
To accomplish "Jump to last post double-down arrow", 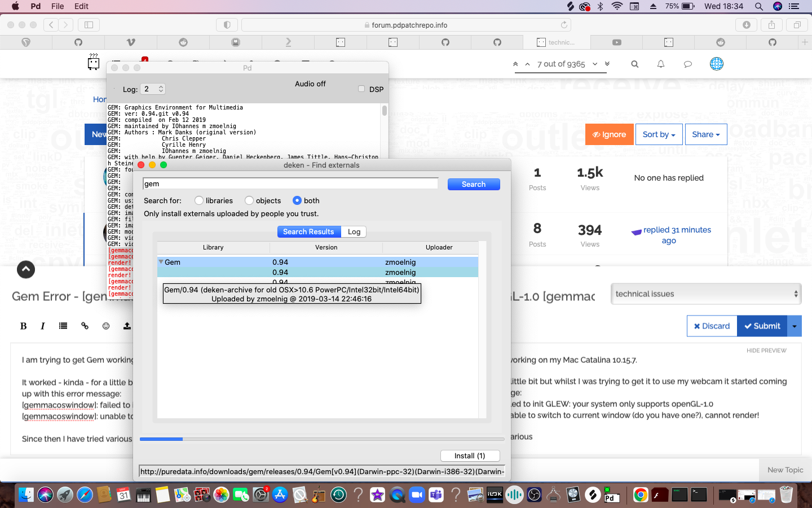I will coord(607,64).
